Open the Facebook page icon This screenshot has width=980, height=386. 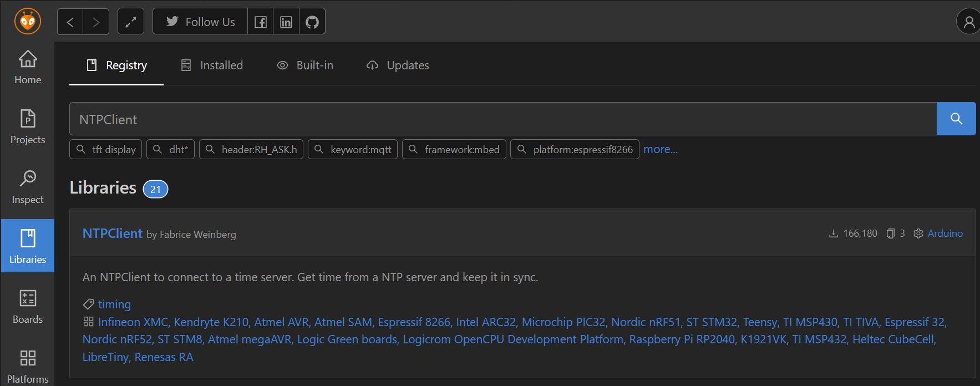tap(260, 22)
